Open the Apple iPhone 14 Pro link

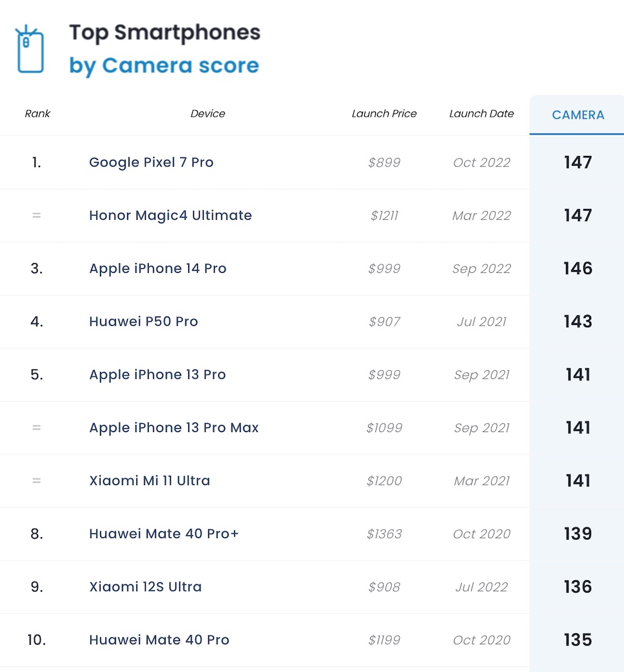point(157,268)
